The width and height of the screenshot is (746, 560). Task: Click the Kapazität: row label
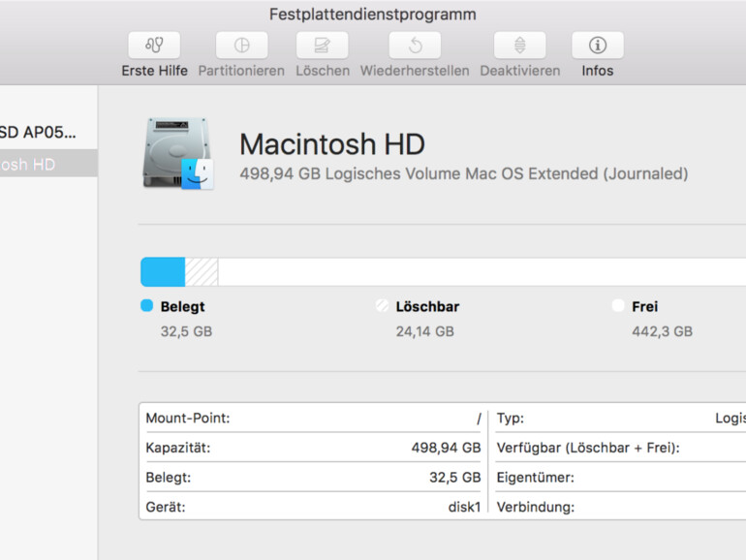178,448
